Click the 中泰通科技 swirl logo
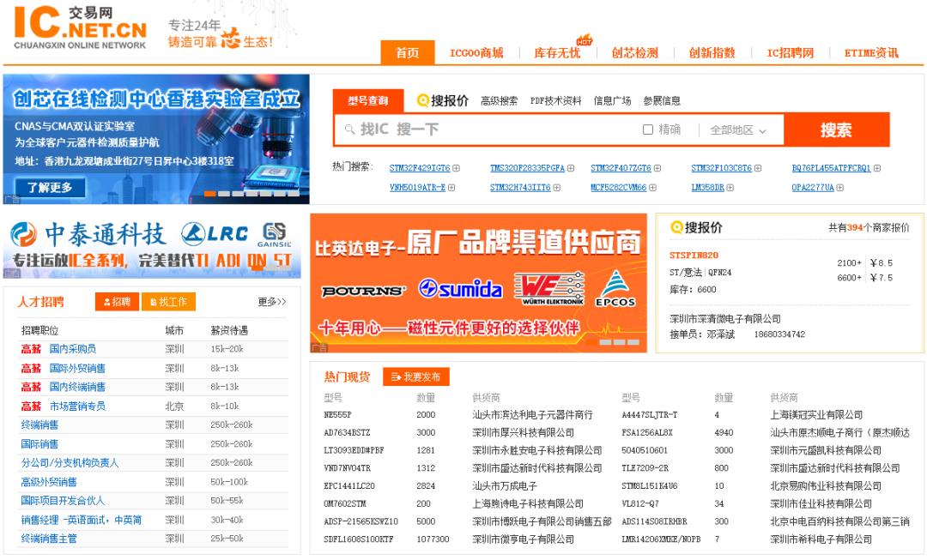 [x=24, y=234]
